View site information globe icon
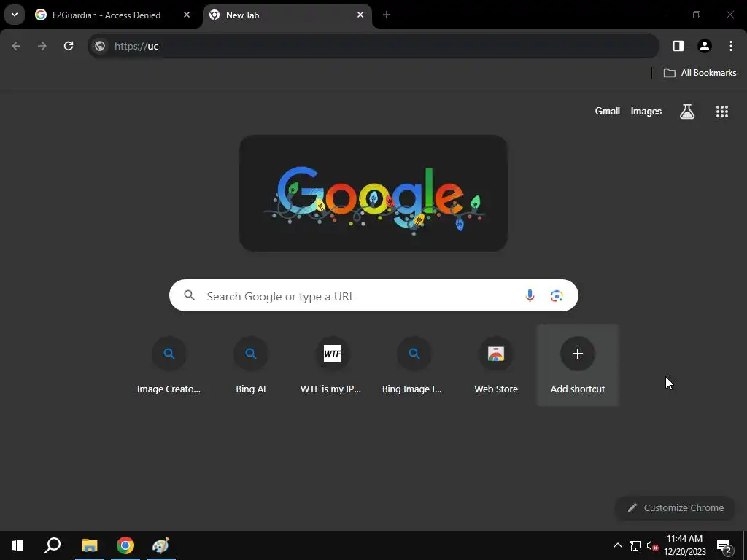 (x=100, y=46)
